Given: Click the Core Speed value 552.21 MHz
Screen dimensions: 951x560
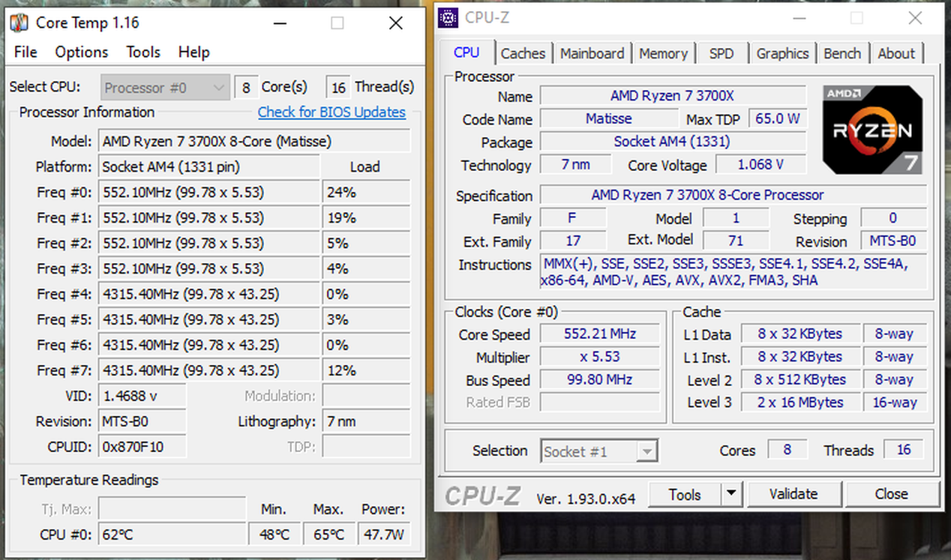Looking at the screenshot, I should tap(599, 334).
